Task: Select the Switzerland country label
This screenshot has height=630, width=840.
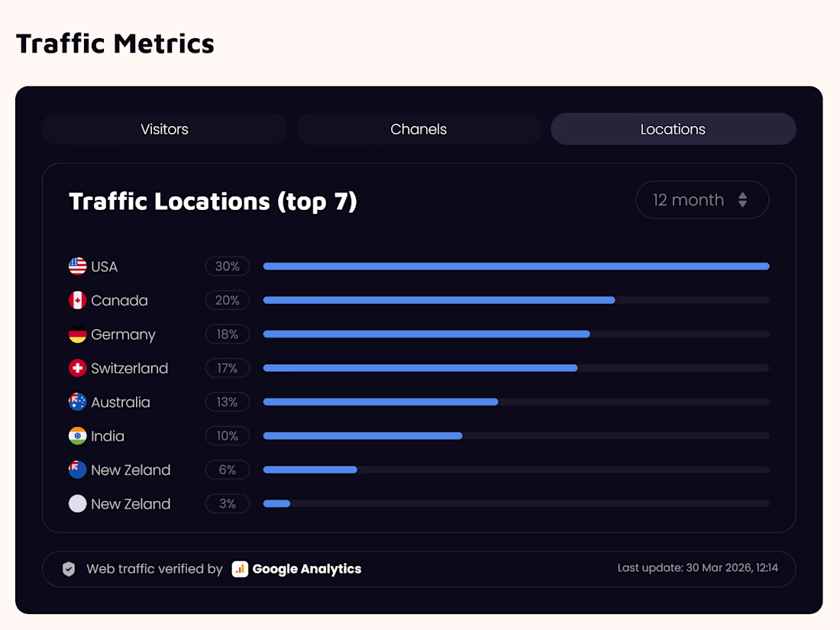Action: 130,369
